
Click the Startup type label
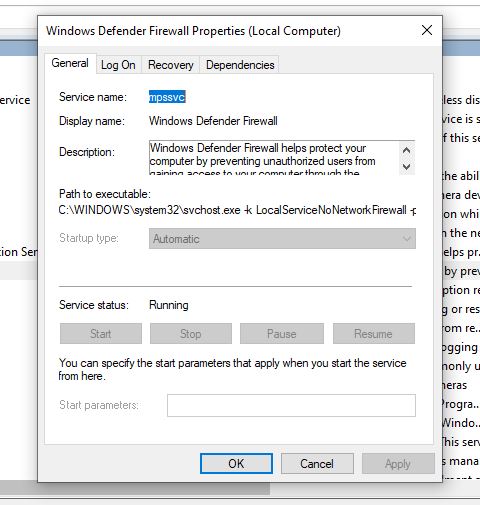89,238
